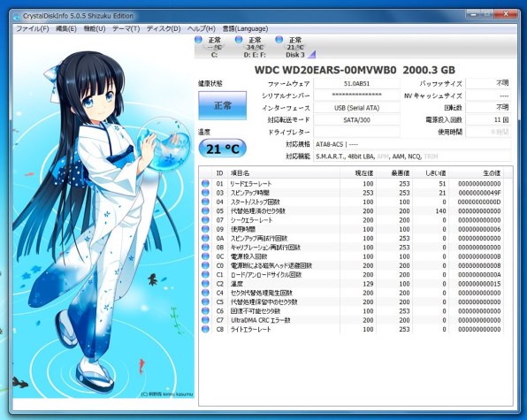Click the 代替処理済のセクタ数 threshold value 140
527x420 pixels.
point(440,211)
